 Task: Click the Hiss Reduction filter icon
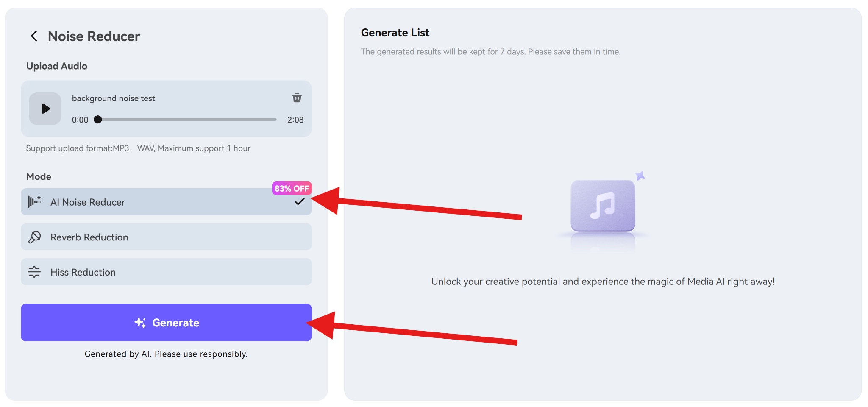click(35, 272)
